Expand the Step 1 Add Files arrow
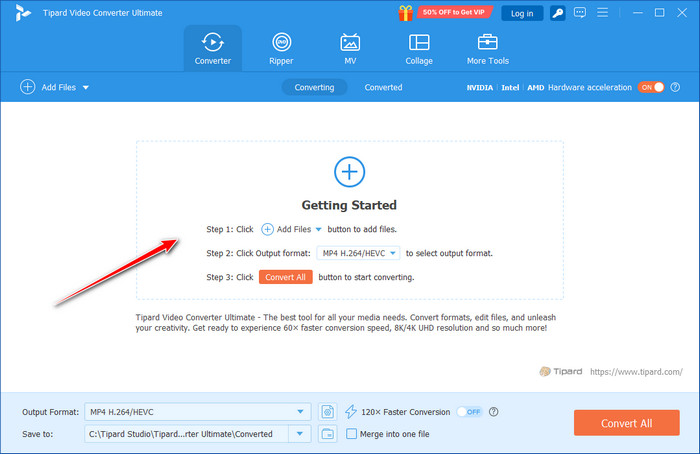The width and height of the screenshot is (700, 454). click(x=318, y=229)
